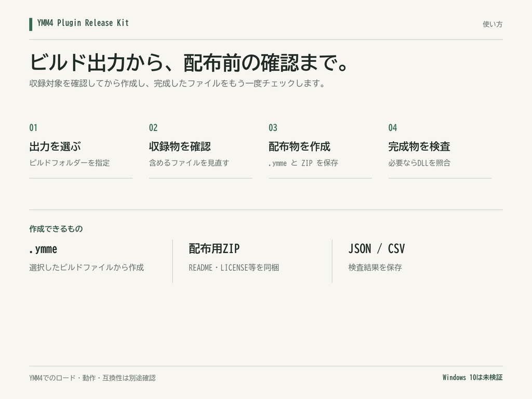This screenshot has width=532, height=399.
Task: Click the footer note YMM4でのロード・動作・互換性は別途確認
Action: [92, 378]
